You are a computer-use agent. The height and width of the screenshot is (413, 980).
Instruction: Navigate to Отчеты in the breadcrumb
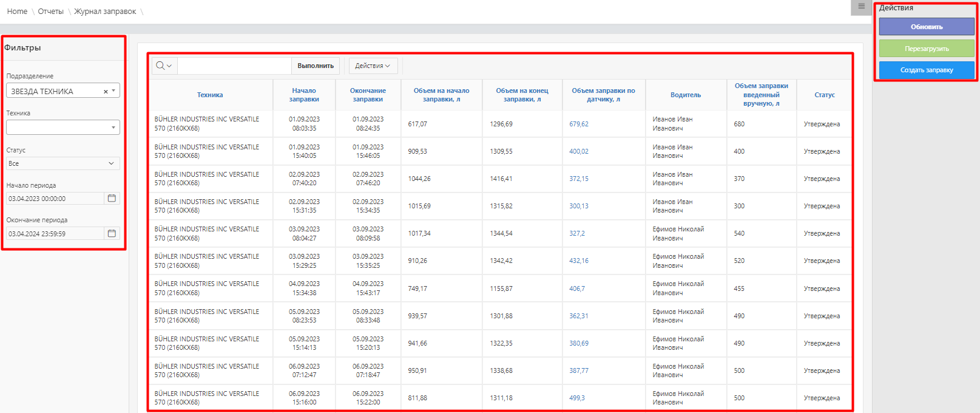(x=50, y=12)
